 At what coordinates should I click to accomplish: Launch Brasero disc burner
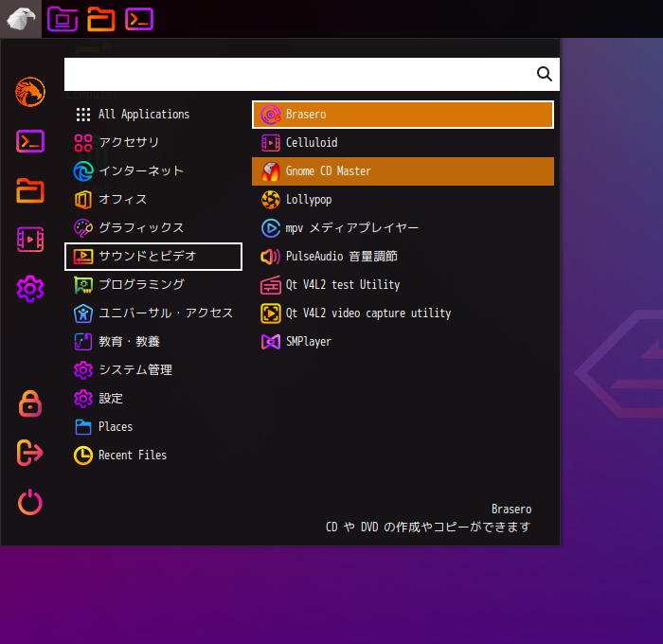(403, 115)
